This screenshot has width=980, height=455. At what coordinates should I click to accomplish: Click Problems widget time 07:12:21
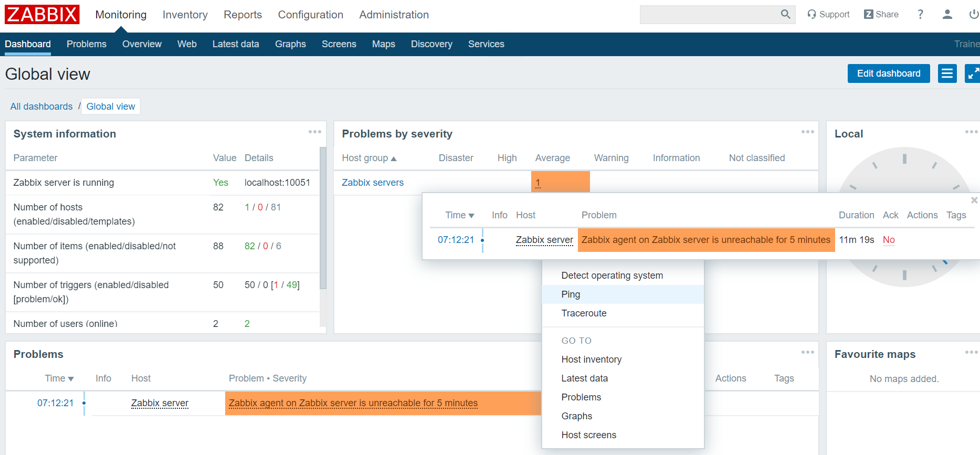tap(56, 403)
